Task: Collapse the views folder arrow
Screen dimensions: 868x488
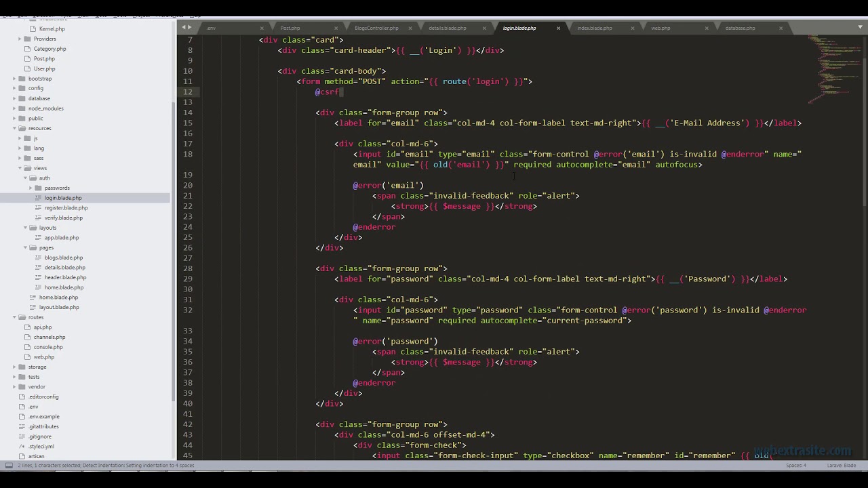Action: 20,168
